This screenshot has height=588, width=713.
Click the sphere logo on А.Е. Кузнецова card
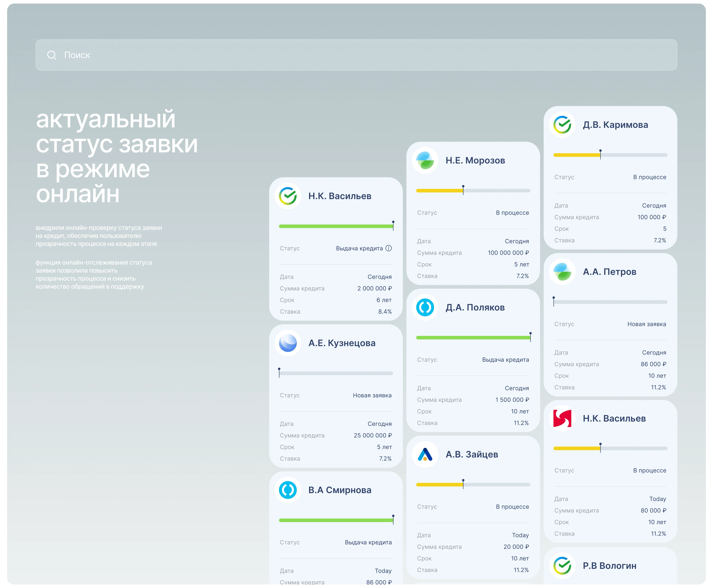288,343
